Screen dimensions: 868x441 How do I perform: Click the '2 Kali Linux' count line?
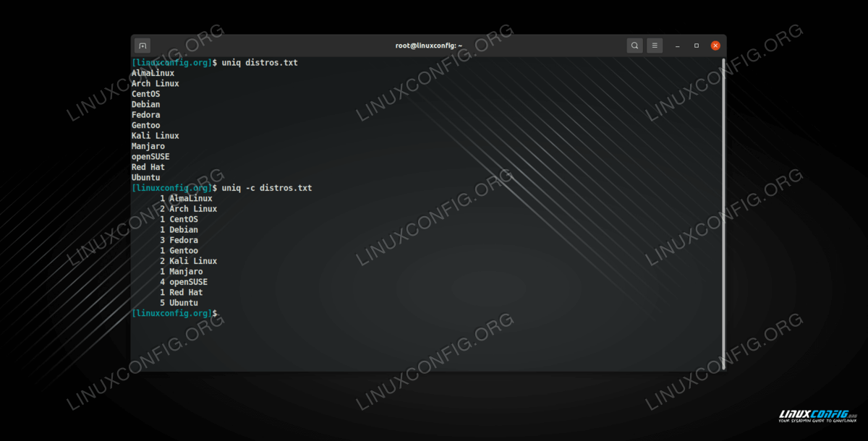pyautogui.click(x=188, y=261)
